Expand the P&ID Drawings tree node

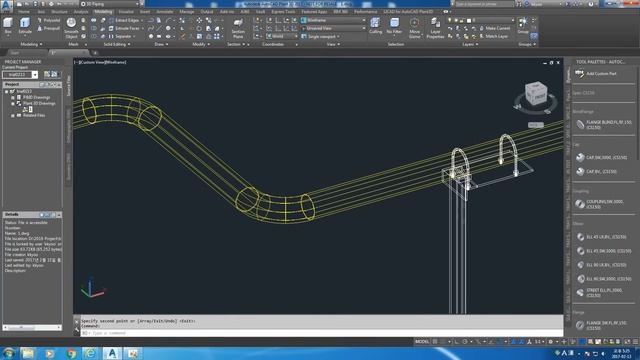tap(13, 98)
